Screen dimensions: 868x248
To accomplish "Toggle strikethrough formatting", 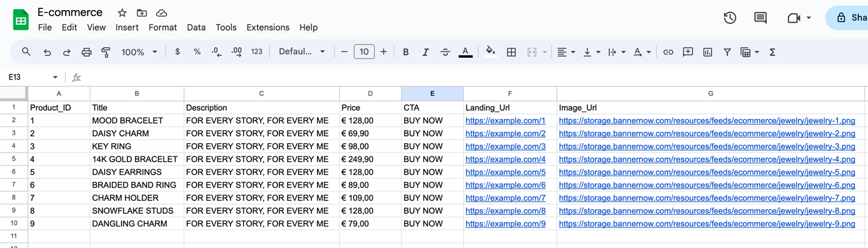I will (x=445, y=52).
